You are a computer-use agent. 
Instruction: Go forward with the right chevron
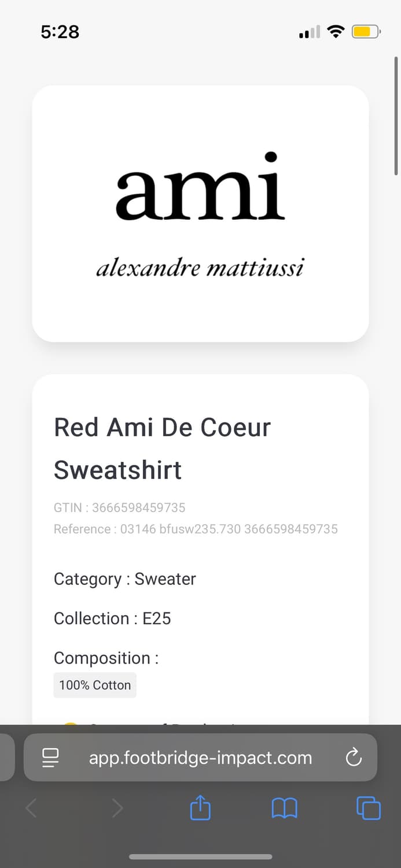[117, 808]
